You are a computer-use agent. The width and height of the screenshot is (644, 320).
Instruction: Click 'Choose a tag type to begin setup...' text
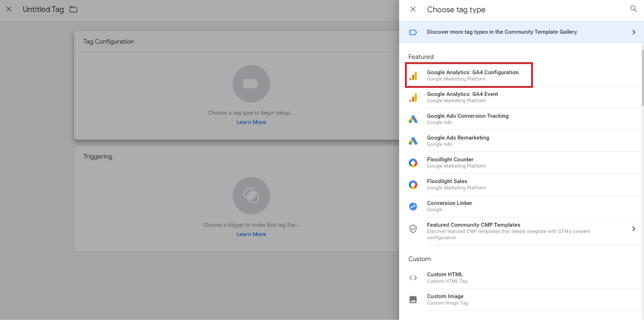(x=252, y=112)
